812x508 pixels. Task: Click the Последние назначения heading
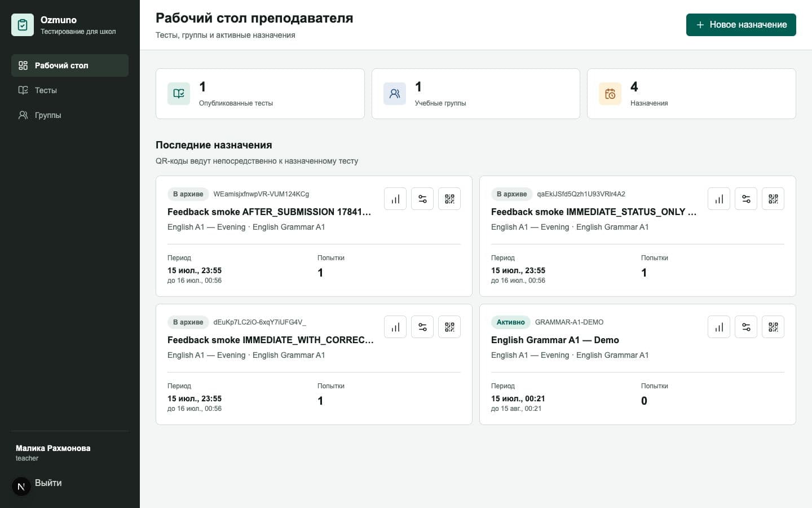click(x=214, y=145)
